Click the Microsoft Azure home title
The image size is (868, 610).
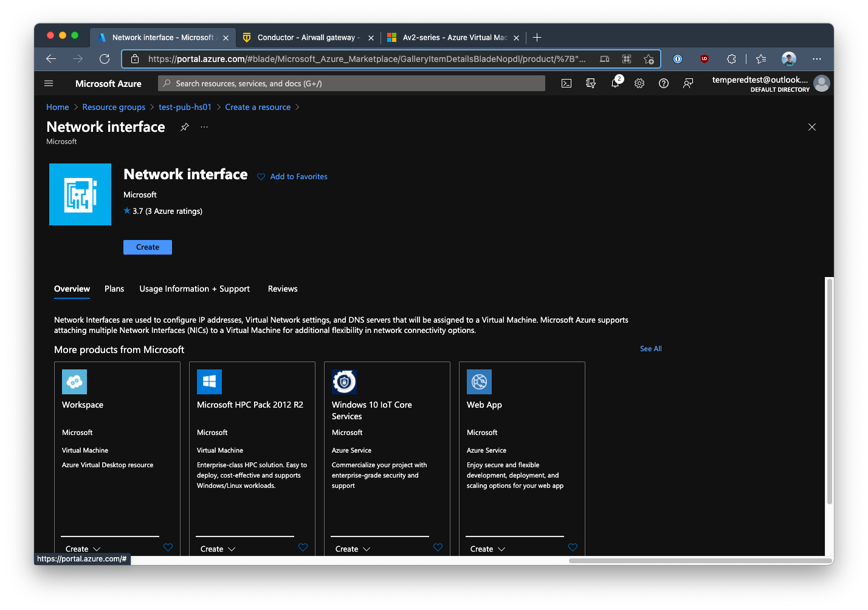[x=108, y=84]
